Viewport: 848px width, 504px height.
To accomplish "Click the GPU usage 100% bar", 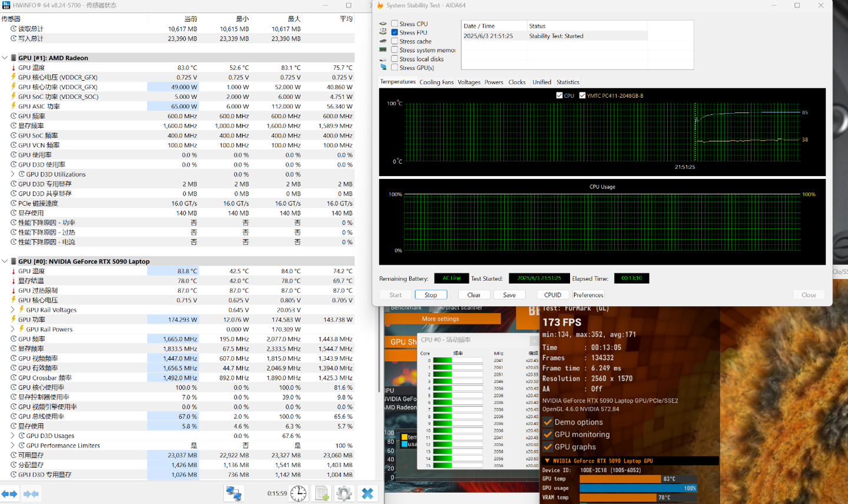I will click(x=638, y=488).
